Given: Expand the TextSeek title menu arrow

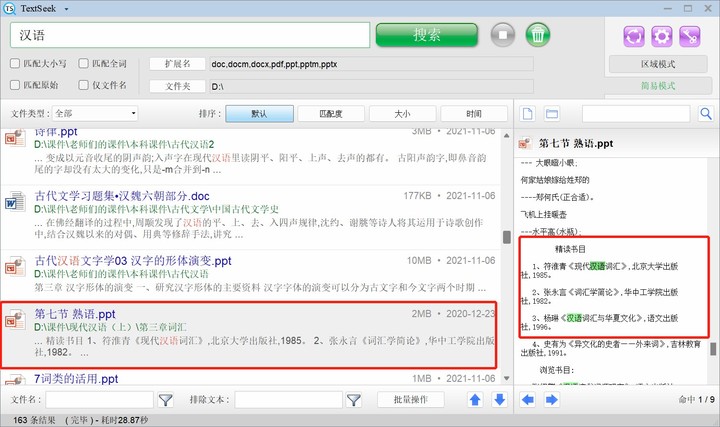Looking at the screenshot, I should [x=65, y=8].
